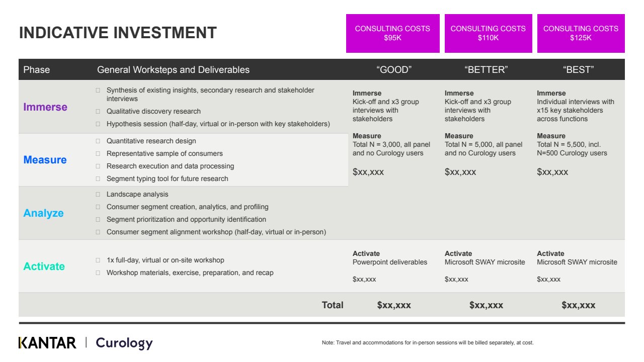Click the Analyze phase label
The width and height of the screenshot is (644, 362).
tap(43, 213)
